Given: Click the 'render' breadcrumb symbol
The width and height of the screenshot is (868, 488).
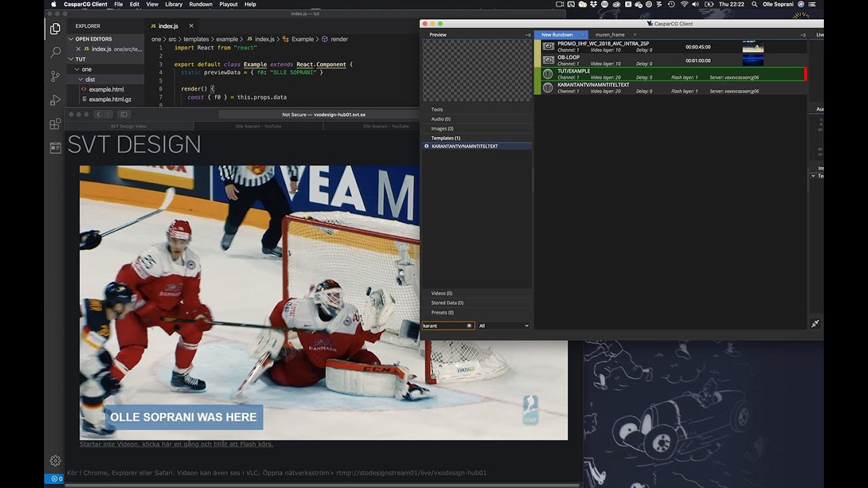Looking at the screenshot, I should tap(334, 39).
